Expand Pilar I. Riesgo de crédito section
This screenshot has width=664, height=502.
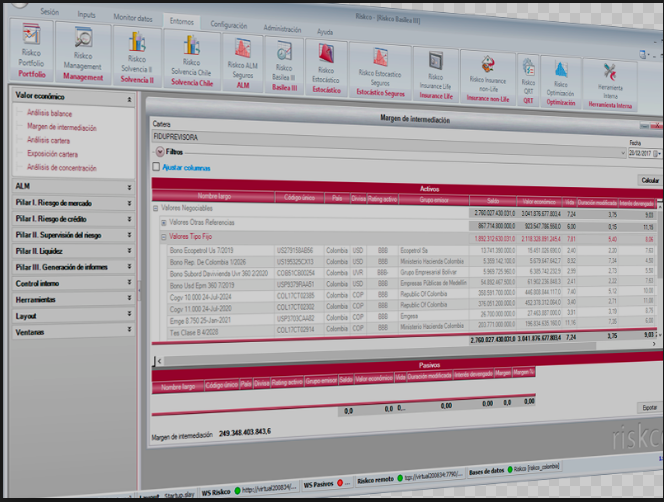click(129, 219)
